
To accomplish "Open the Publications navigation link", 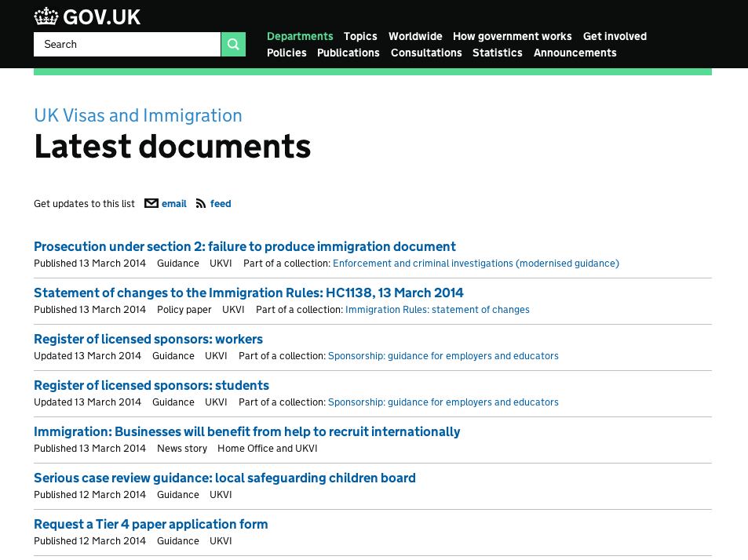I will pos(348,53).
